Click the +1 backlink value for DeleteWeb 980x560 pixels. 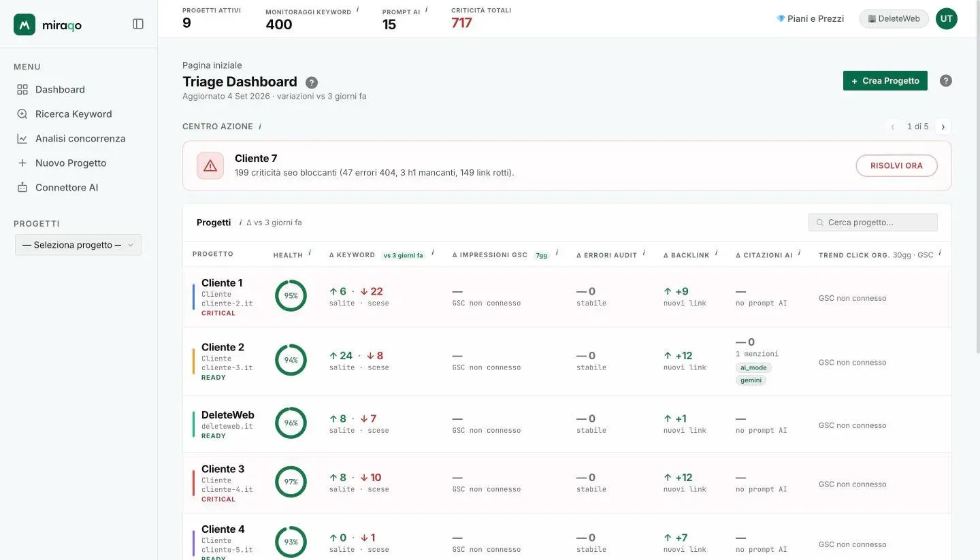(675, 418)
